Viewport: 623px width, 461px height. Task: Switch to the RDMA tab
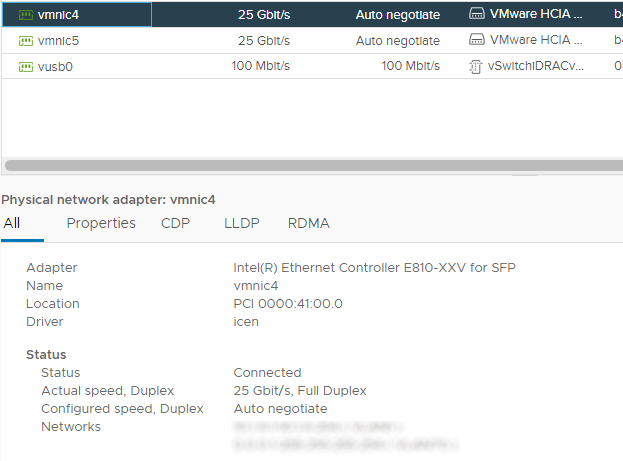click(309, 223)
